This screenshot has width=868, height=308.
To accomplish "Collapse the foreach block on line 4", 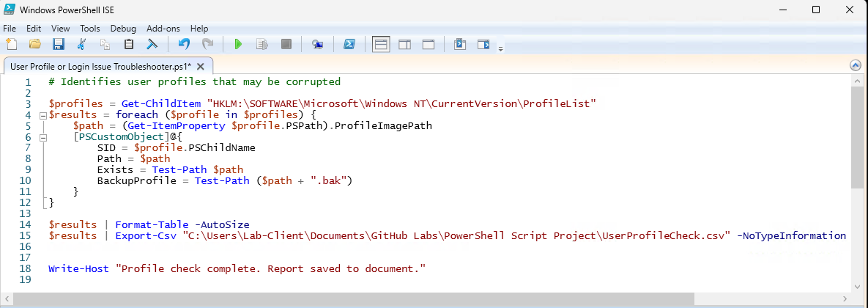I will click(x=42, y=115).
